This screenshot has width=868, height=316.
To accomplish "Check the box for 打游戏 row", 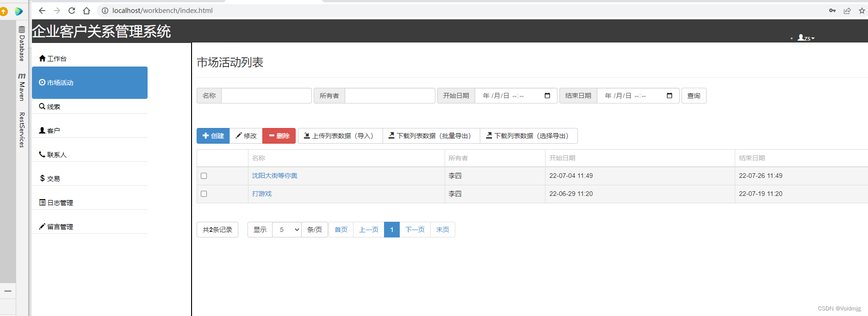I will [204, 194].
